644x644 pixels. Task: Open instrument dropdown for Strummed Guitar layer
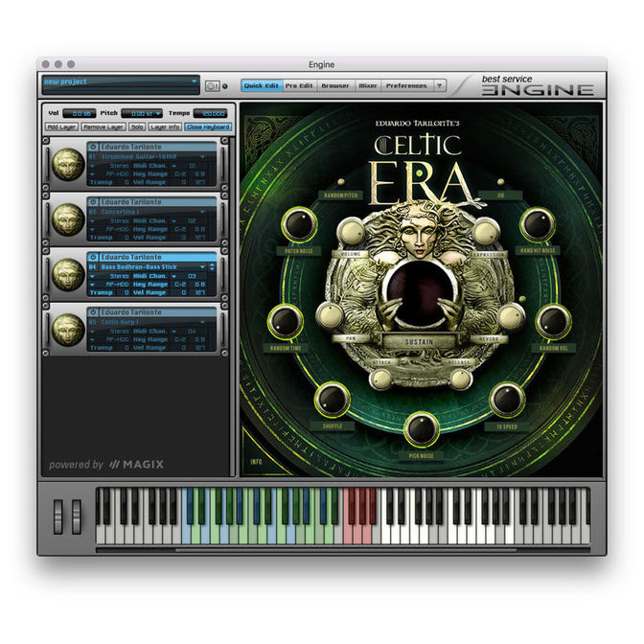tap(202, 157)
